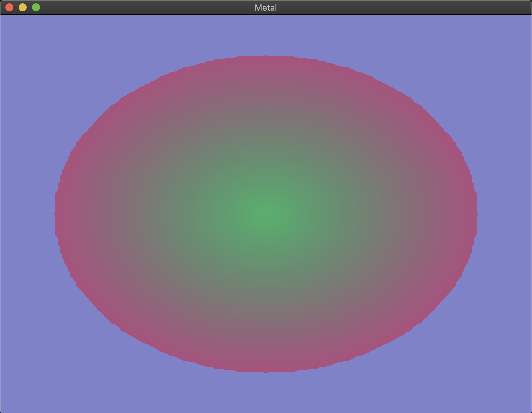
Task: Maximize the Metal window using green button
Action: pos(35,7)
